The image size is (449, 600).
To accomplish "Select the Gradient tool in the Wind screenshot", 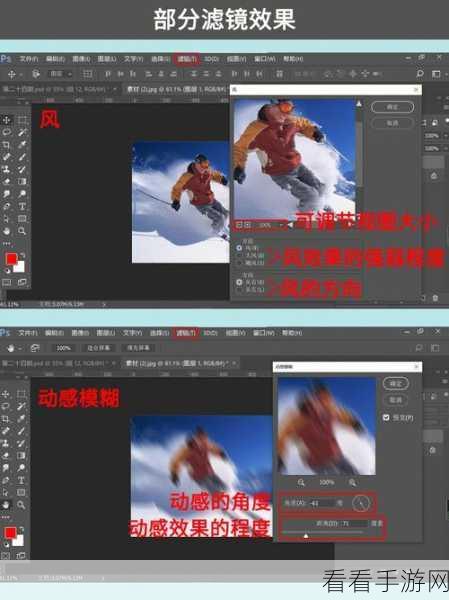I will coord(22,181).
